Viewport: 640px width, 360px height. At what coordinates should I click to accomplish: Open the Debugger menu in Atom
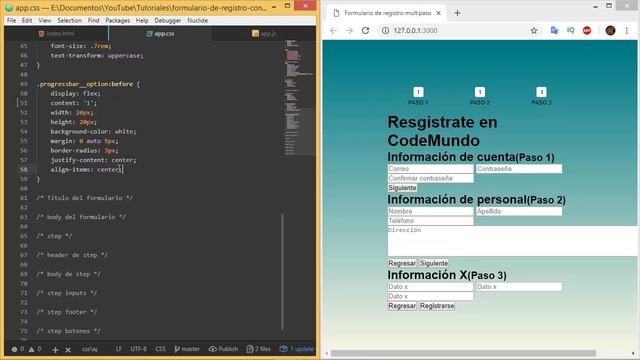[168, 20]
